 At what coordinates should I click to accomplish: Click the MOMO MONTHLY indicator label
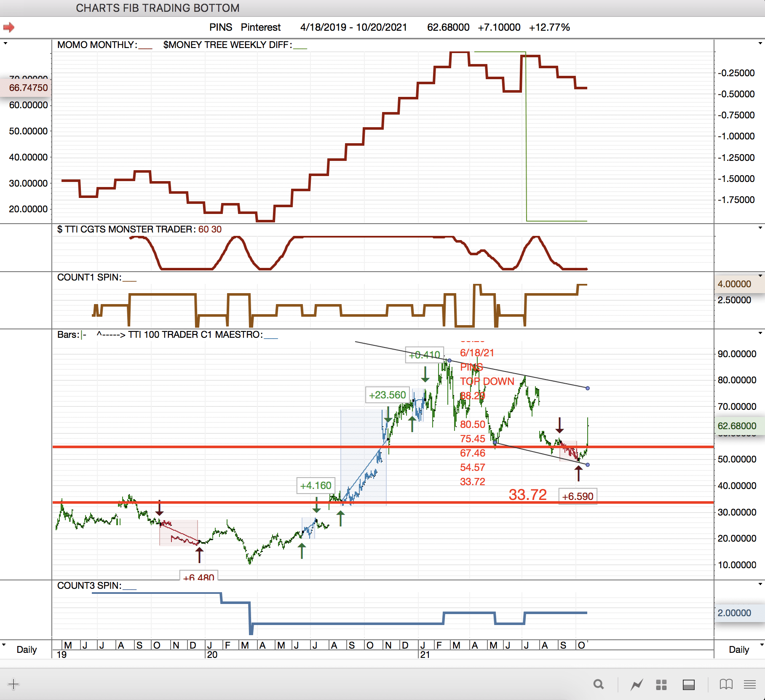pyautogui.click(x=97, y=45)
